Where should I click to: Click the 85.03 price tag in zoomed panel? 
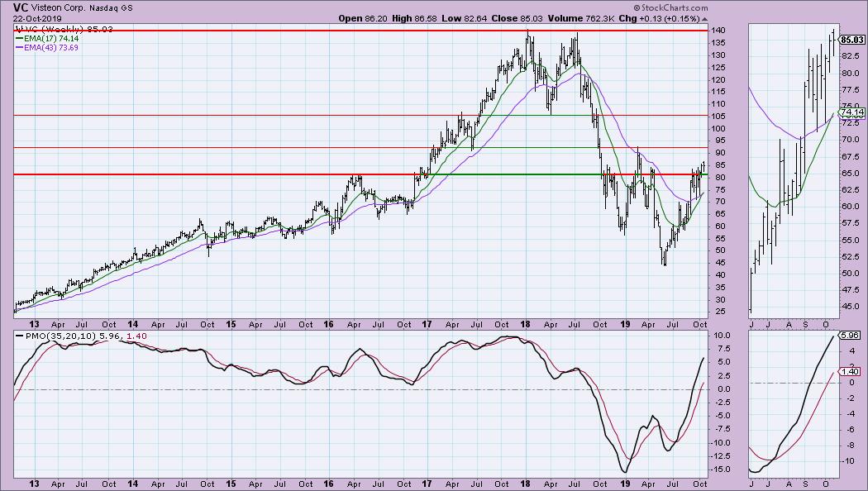click(852, 40)
